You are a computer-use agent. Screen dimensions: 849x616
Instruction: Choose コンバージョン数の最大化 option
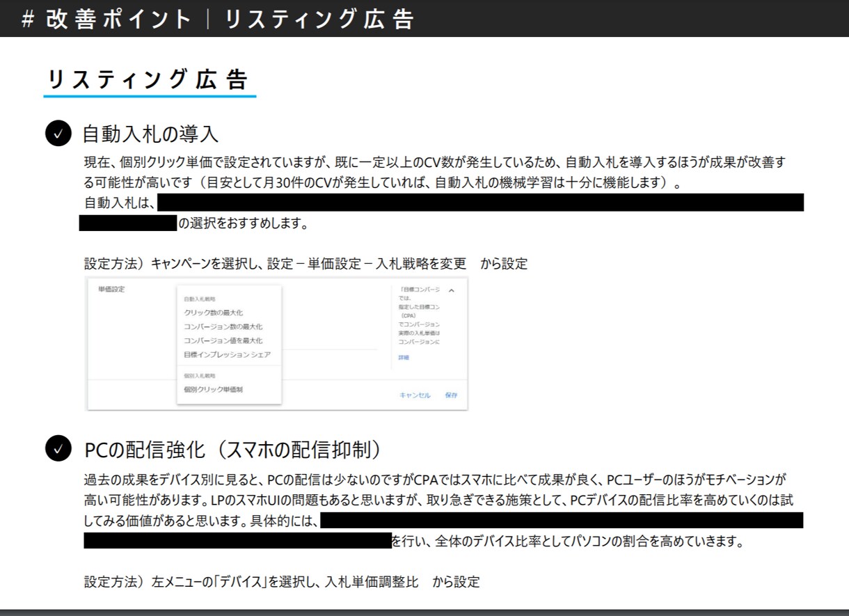click(223, 326)
